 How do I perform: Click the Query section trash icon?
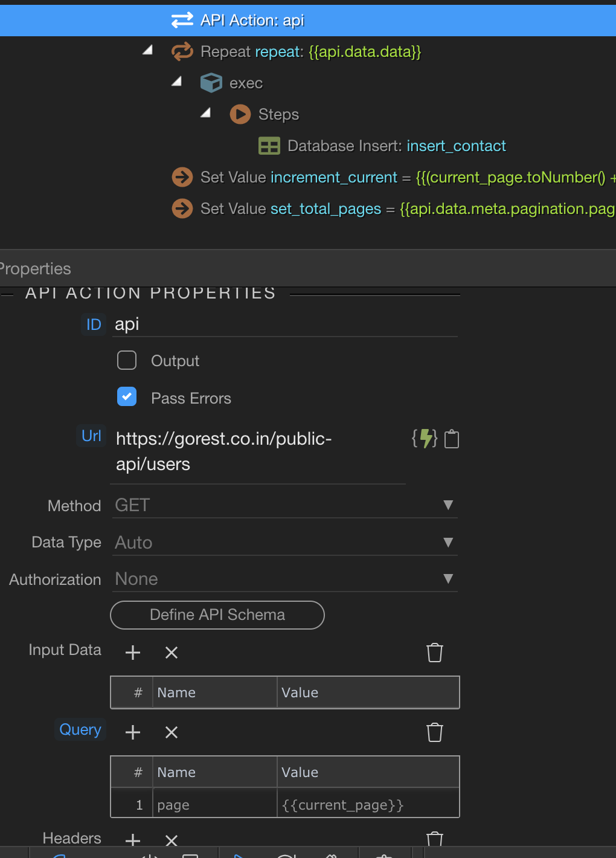point(435,732)
